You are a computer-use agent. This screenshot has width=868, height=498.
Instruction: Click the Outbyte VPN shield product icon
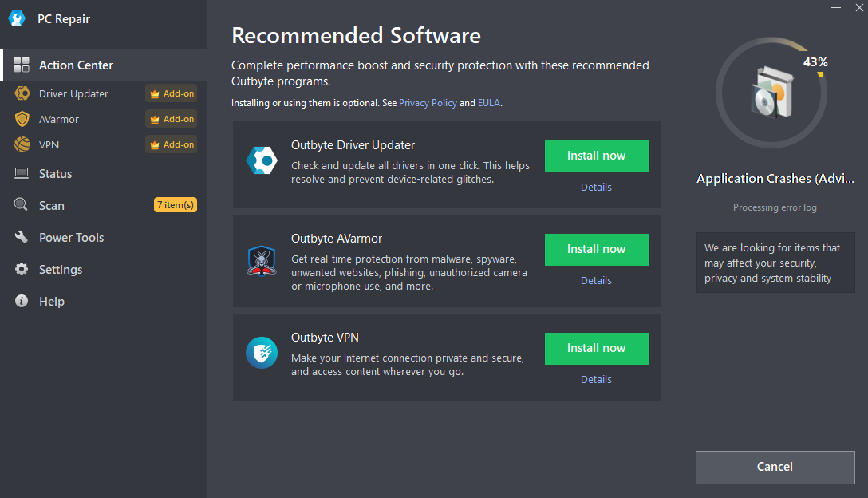pyautogui.click(x=262, y=353)
